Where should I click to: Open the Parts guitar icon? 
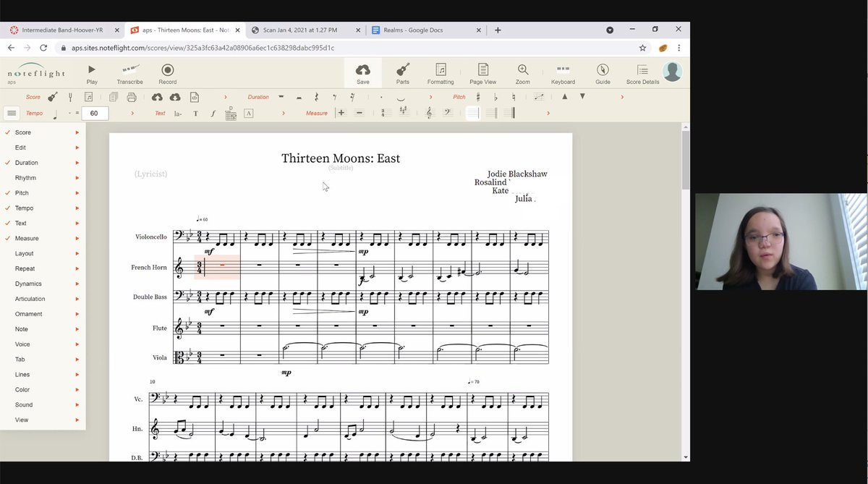pos(403,73)
